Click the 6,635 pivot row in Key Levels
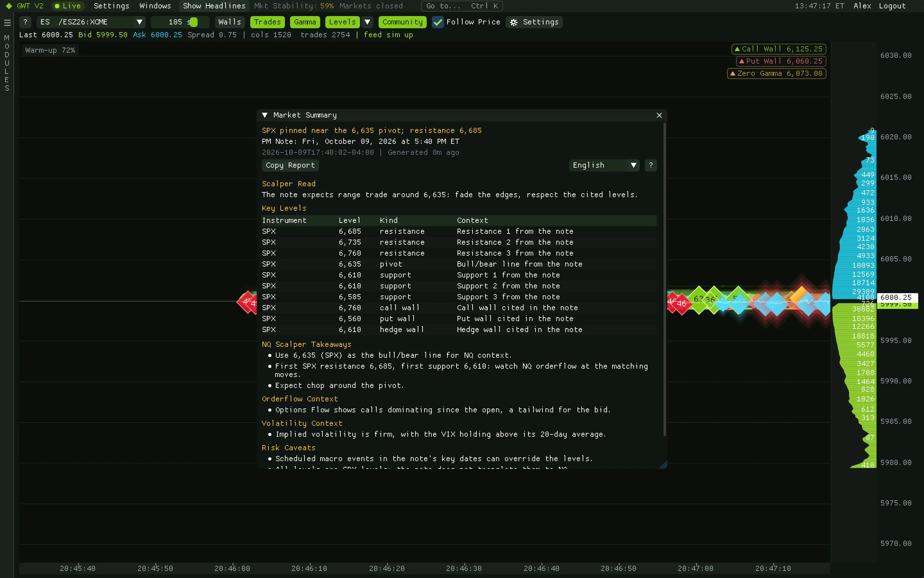This screenshot has width=924, height=578. coord(459,264)
